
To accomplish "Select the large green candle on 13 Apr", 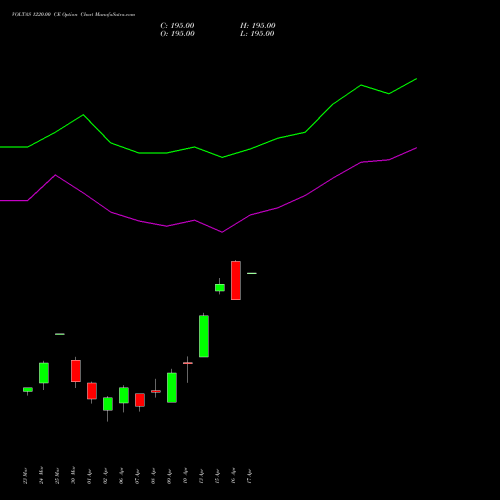I will (204, 336).
